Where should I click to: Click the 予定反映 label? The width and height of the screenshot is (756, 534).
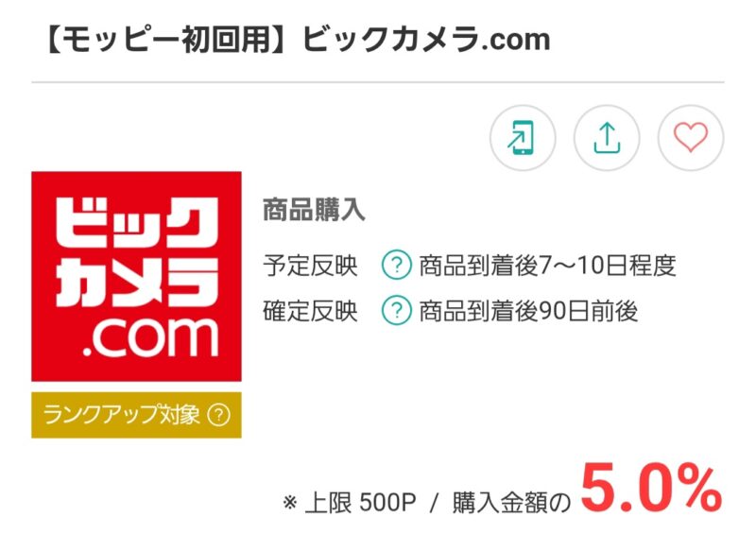tap(310, 266)
